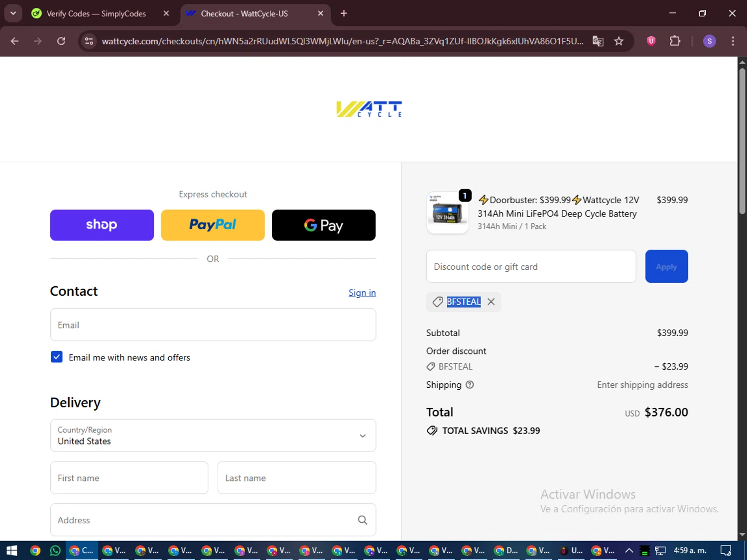Screen dimensions: 747x560
Task: Switch to the Chrome window labeled C...
Action: (82, 551)
